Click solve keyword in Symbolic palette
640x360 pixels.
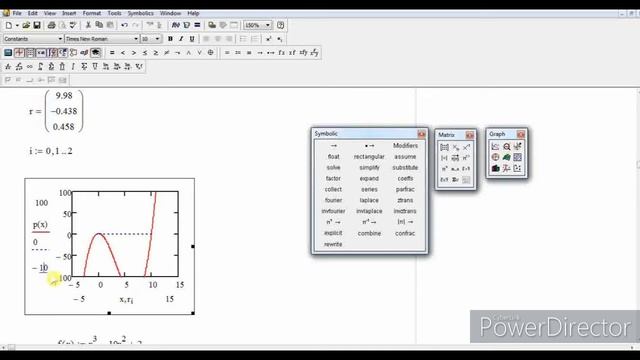(333, 168)
